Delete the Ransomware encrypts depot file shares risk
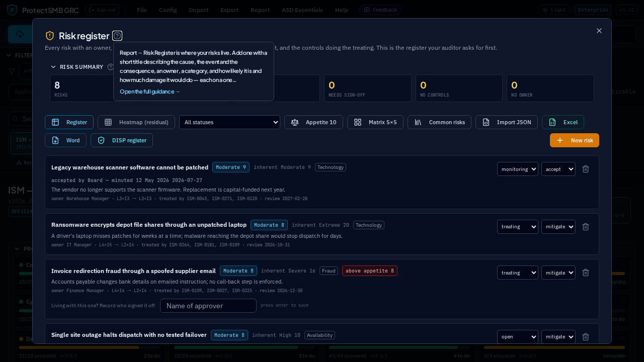The width and height of the screenshot is (644, 362). (x=586, y=227)
